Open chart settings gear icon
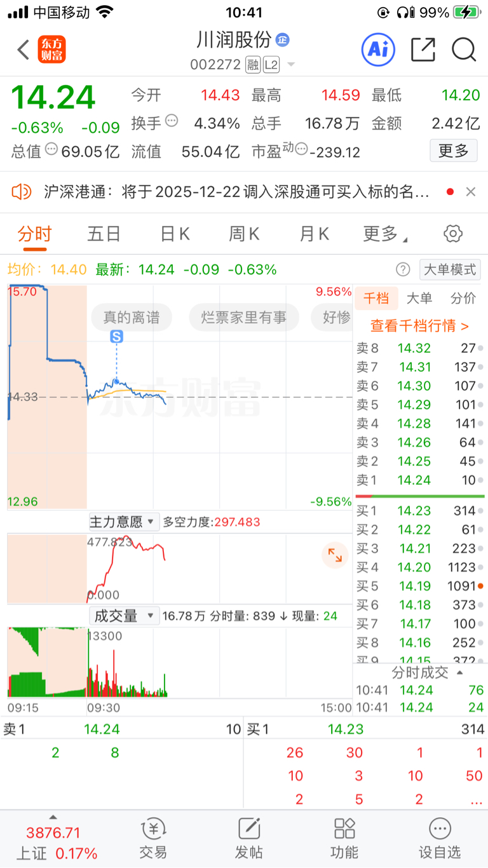The image size is (488, 868). [x=453, y=233]
